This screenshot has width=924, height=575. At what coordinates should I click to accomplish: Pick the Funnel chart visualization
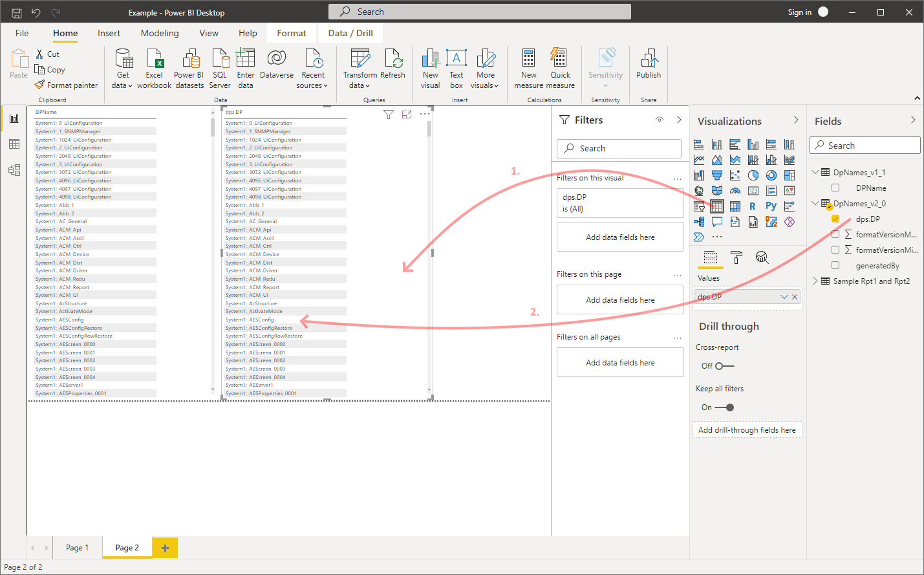click(717, 175)
